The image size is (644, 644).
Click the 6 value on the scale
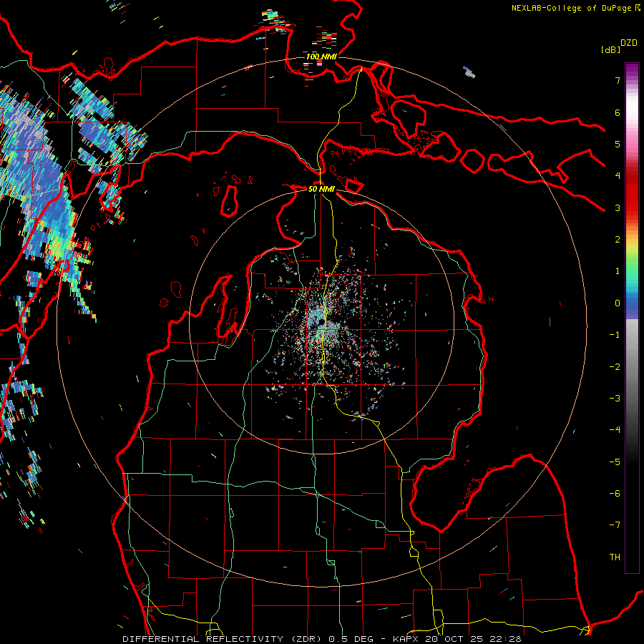click(618, 112)
